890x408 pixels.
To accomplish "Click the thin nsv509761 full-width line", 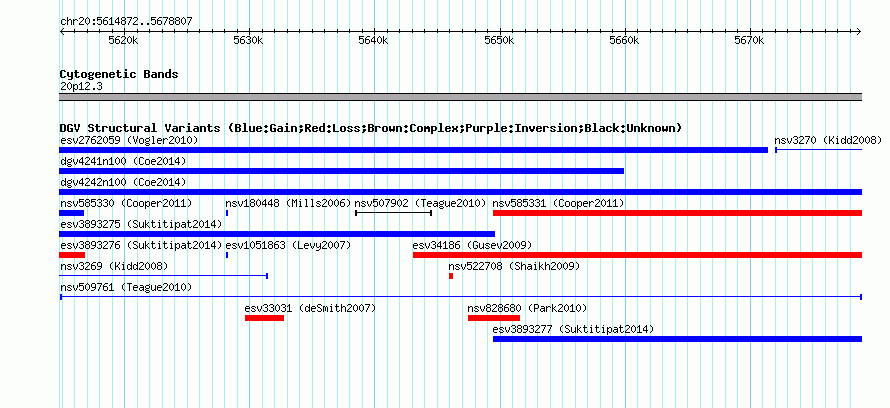I will tap(461, 297).
